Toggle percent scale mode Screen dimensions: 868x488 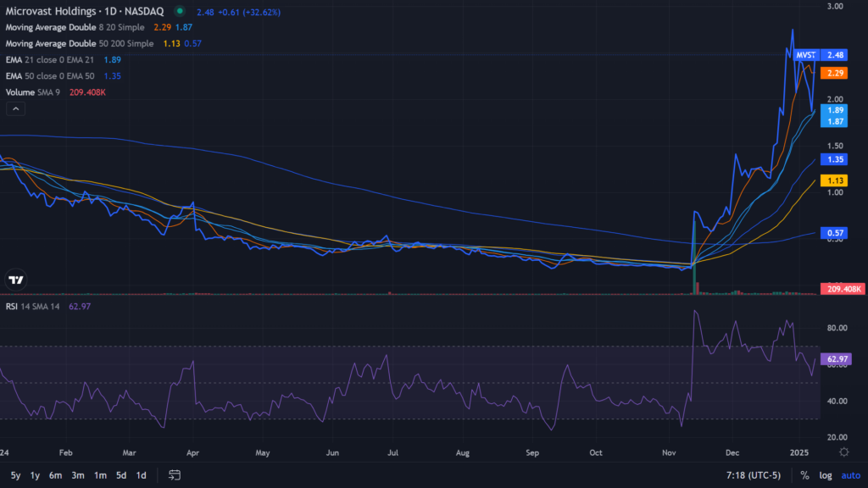click(x=804, y=475)
